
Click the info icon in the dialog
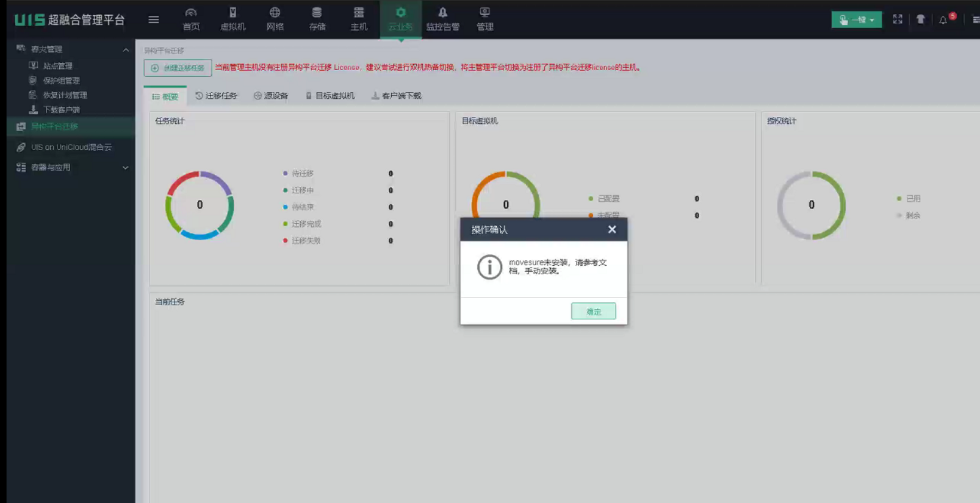pos(489,267)
